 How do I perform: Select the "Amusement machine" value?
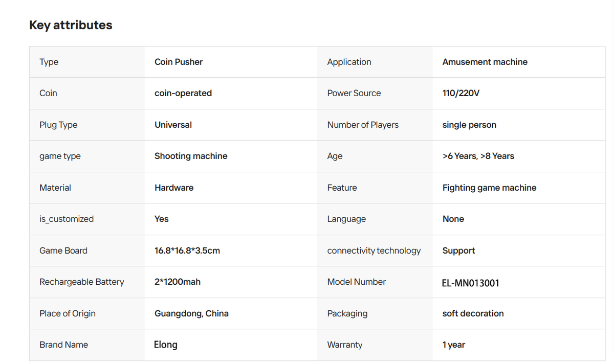click(x=485, y=62)
